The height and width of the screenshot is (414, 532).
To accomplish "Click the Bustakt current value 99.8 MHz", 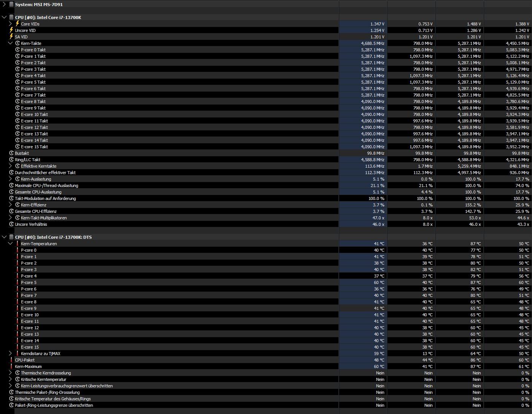I will 376,153.
